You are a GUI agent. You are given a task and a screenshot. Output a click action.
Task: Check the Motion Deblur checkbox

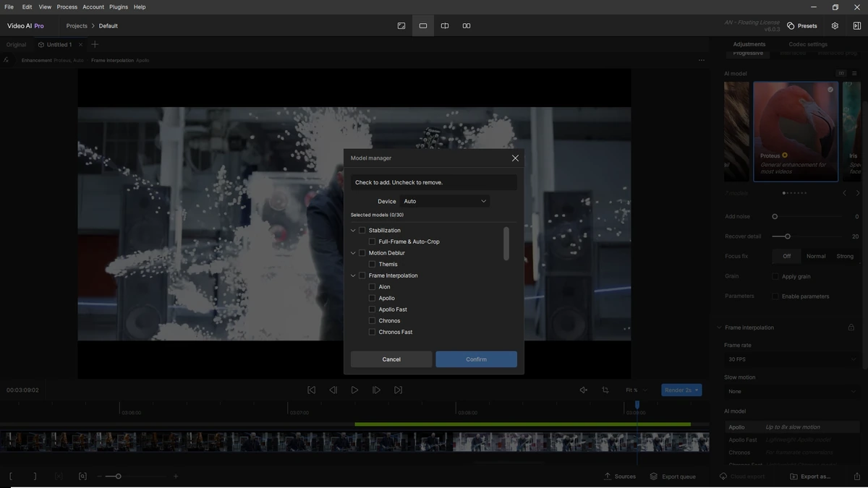[362, 253]
